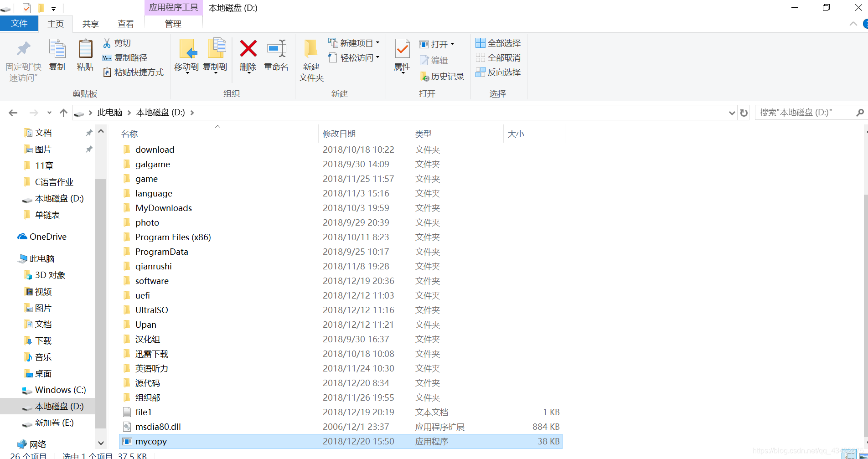Select the 音乐 folder in sidebar
This screenshot has width=868, height=459.
click(x=38, y=357)
